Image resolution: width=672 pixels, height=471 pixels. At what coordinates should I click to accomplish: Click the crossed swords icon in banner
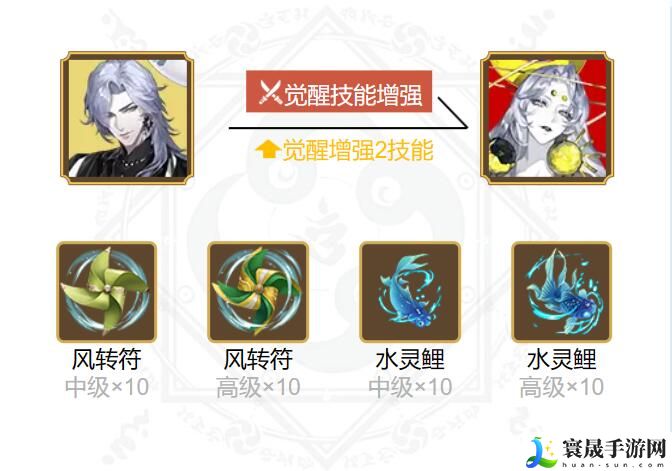pyautogui.click(x=270, y=93)
